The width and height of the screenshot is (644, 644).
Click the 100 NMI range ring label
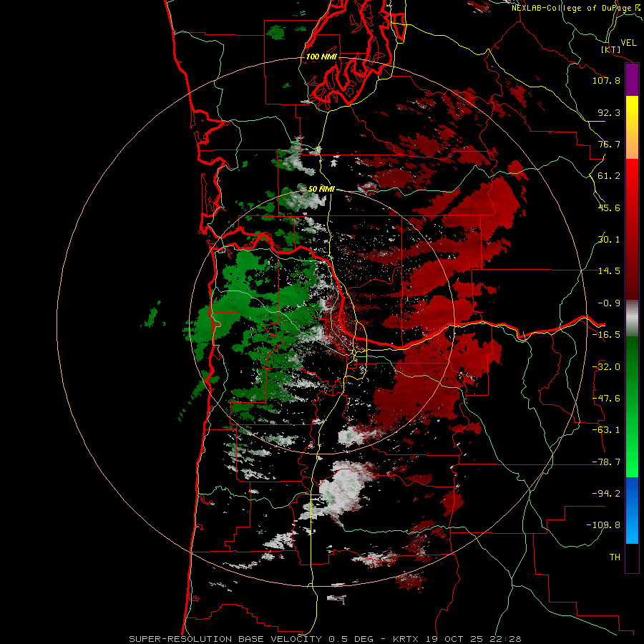tap(321, 57)
